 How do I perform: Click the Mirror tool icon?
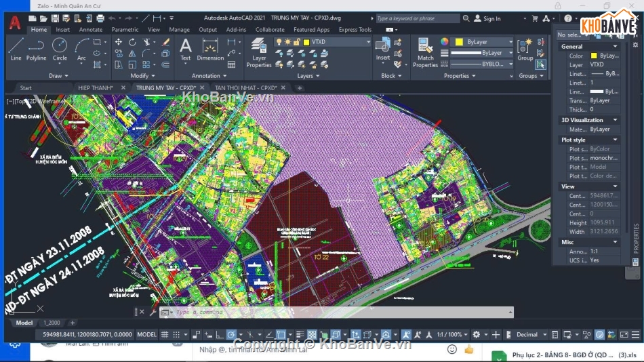pyautogui.click(x=132, y=54)
